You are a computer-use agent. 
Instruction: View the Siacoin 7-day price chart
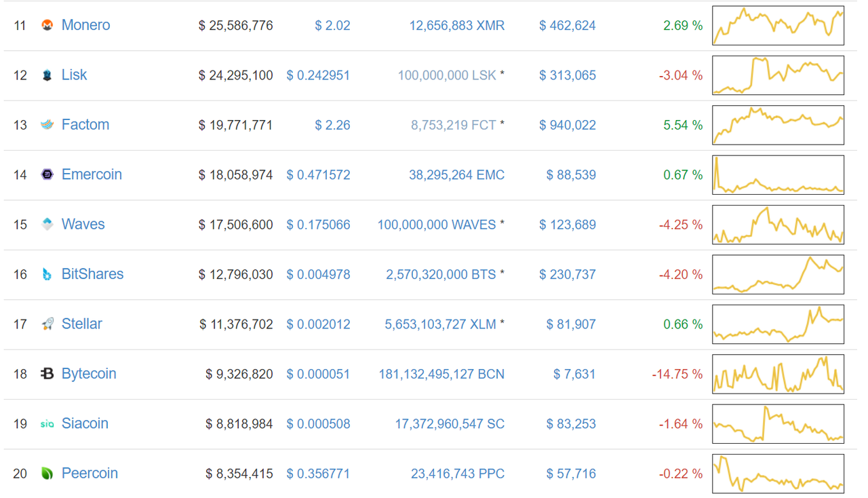point(778,424)
